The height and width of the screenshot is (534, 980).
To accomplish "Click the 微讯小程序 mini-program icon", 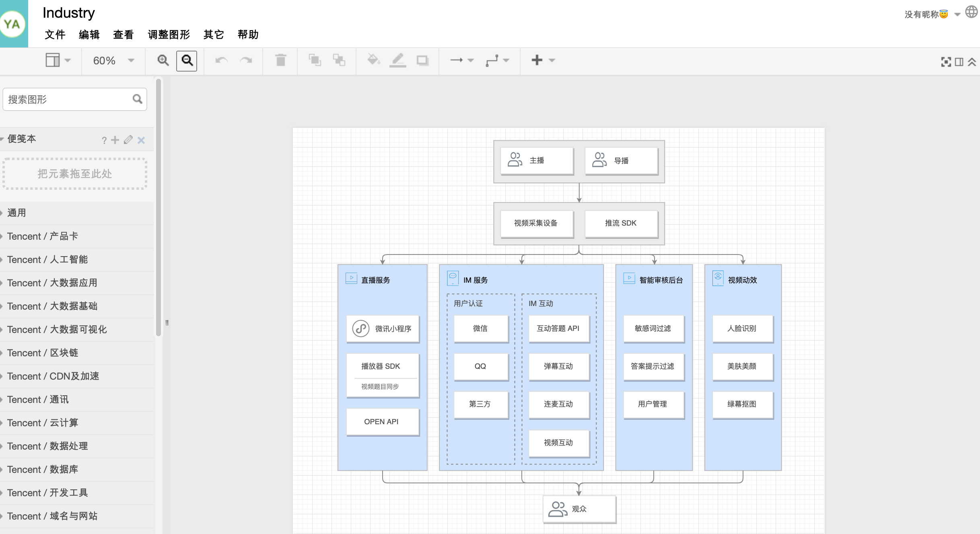I will tap(361, 329).
